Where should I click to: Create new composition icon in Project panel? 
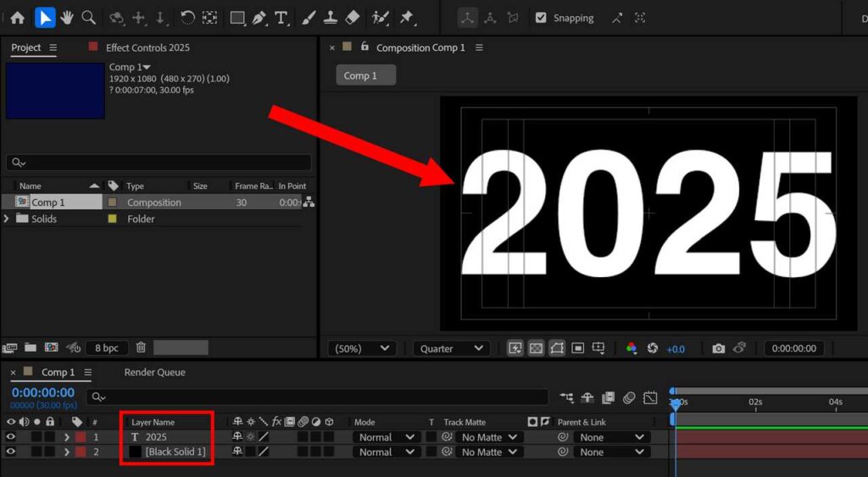[51, 347]
